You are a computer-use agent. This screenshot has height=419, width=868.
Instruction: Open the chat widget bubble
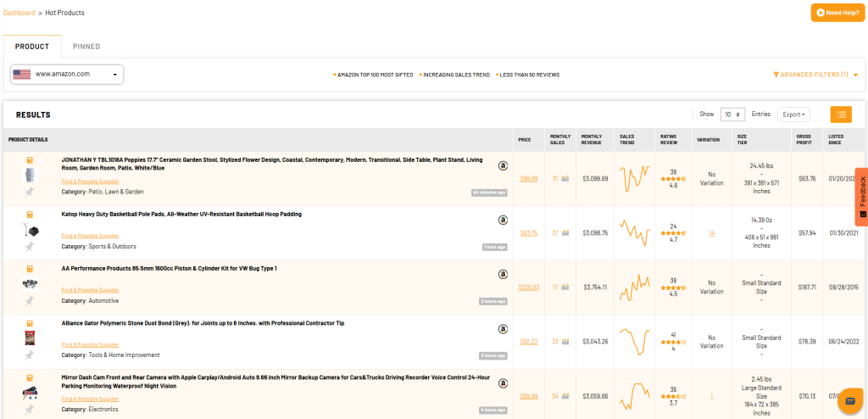[x=850, y=401]
